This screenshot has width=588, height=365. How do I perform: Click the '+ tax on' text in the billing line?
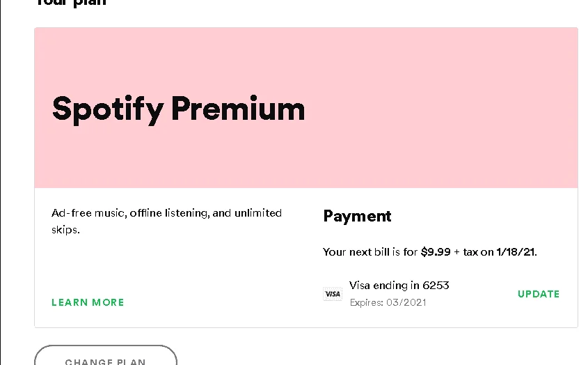tap(473, 251)
